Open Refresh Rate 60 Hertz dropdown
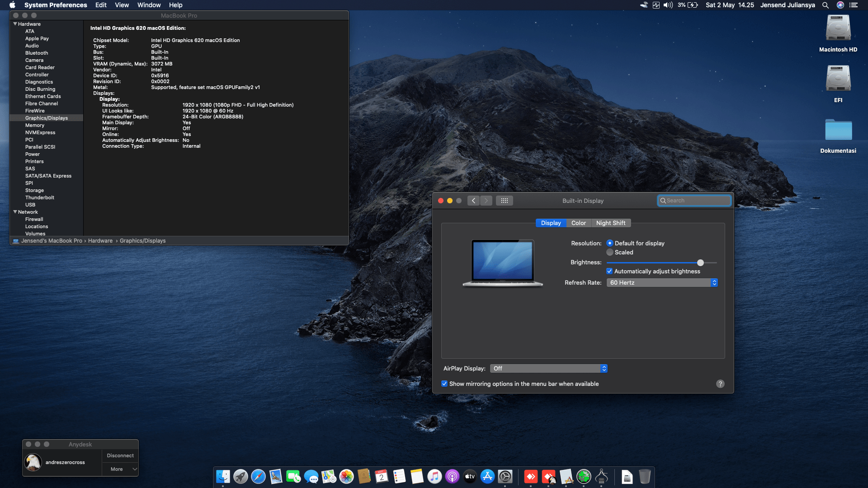This screenshot has width=868, height=488. [x=662, y=282]
